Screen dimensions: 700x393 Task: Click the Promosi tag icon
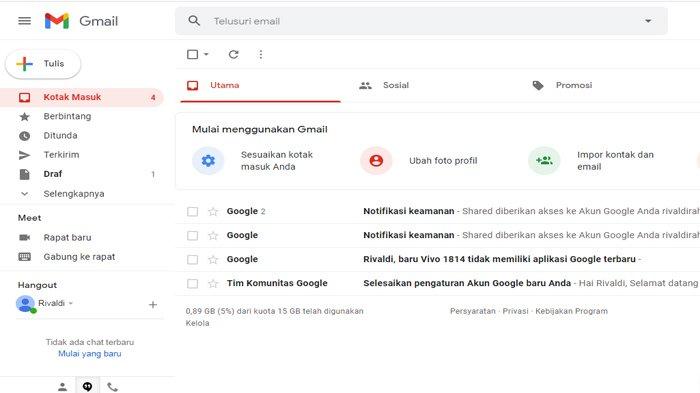pyautogui.click(x=538, y=85)
